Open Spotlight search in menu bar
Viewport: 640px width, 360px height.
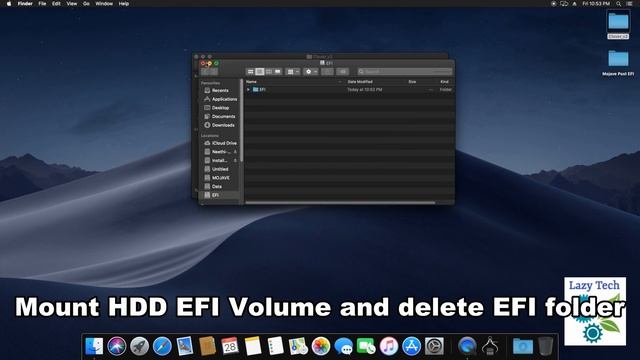click(619, 4)
